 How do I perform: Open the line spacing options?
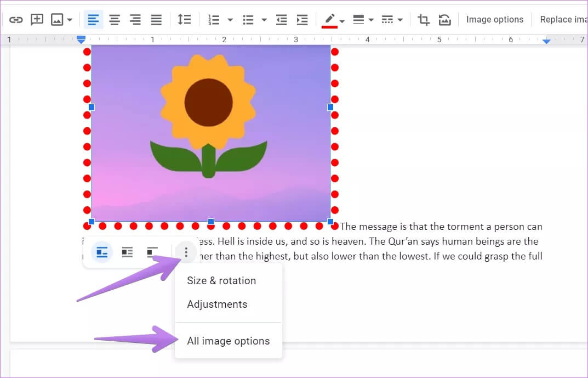(x=184, y=20)
